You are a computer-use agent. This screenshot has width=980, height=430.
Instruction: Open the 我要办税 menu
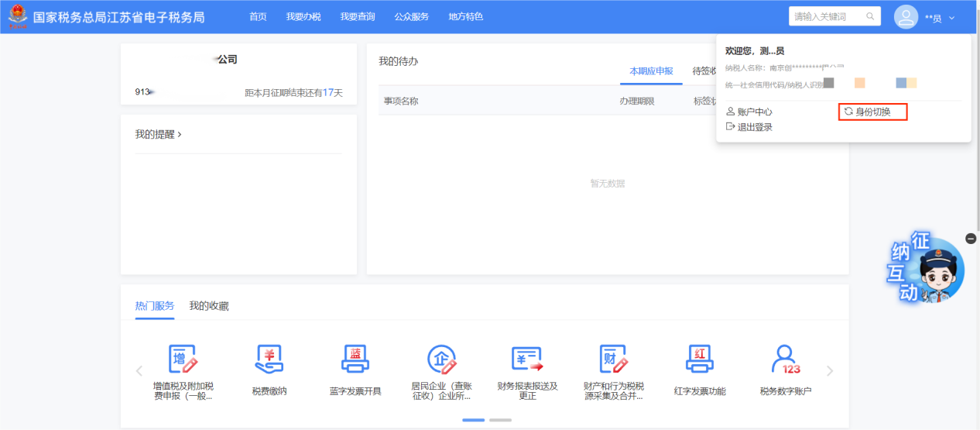tap(303, 16)
